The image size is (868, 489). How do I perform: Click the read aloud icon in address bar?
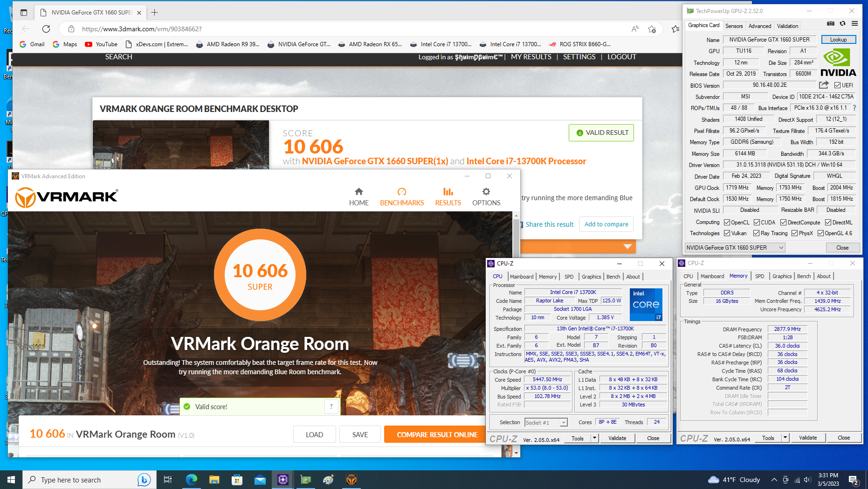[x=634, y=29]
